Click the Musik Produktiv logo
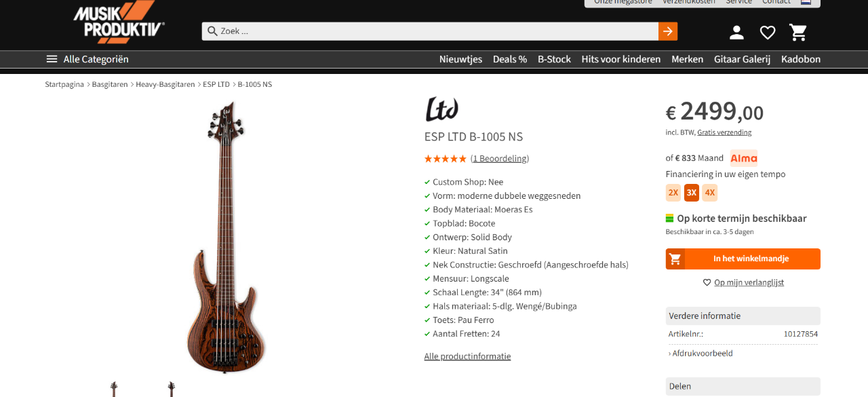This screenshot has height=397, width=868. click(x=119, y=22)
